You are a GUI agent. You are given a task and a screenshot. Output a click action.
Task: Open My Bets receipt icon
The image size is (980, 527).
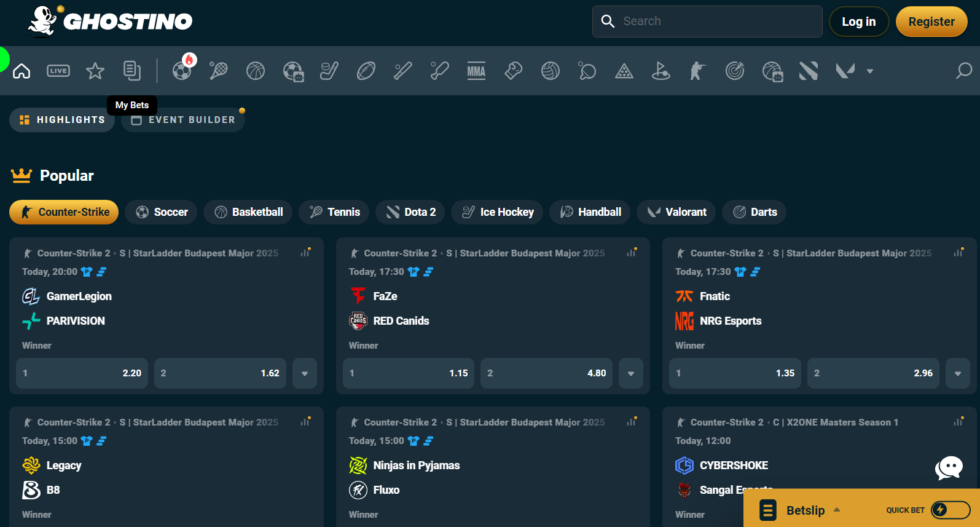[132, 71]
